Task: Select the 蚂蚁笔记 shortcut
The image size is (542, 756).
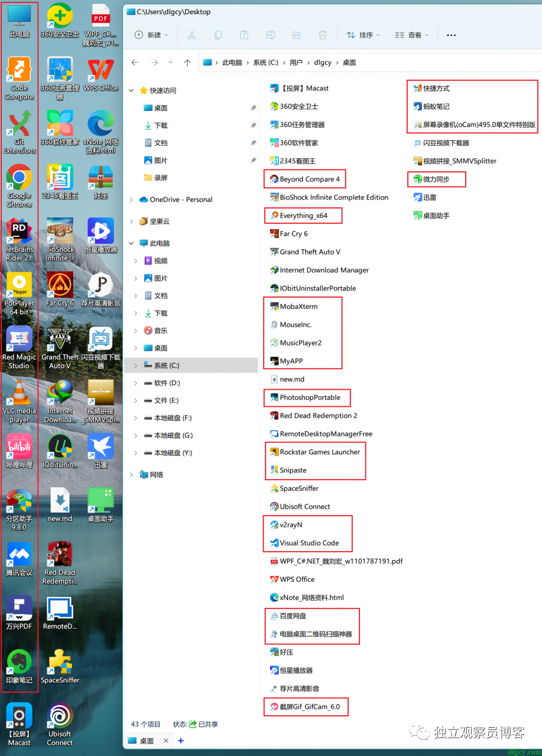Action: (431, 106)
